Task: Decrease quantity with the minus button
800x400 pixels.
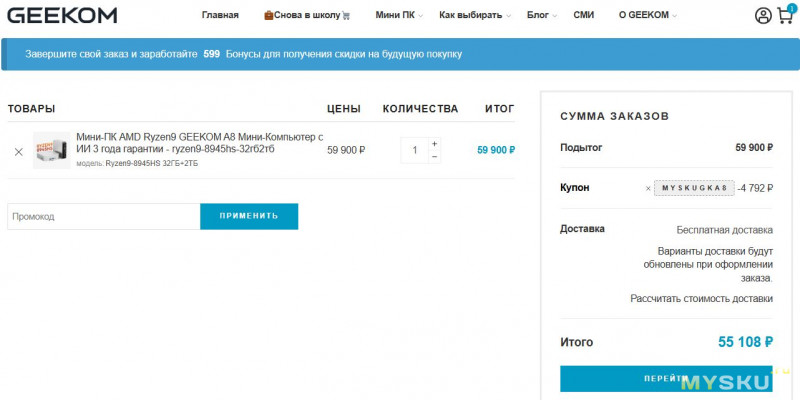Action: click(434, 157)
